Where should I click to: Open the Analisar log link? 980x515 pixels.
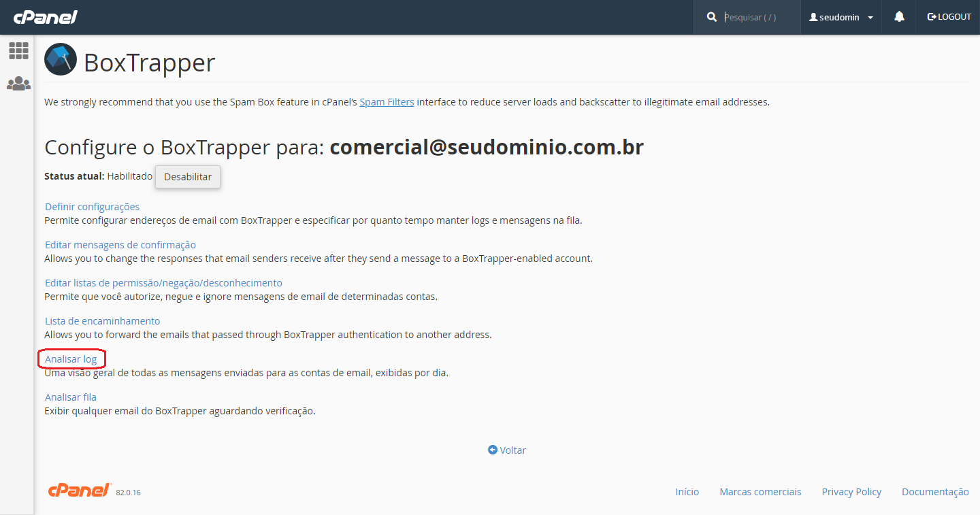tap(71, 359)
